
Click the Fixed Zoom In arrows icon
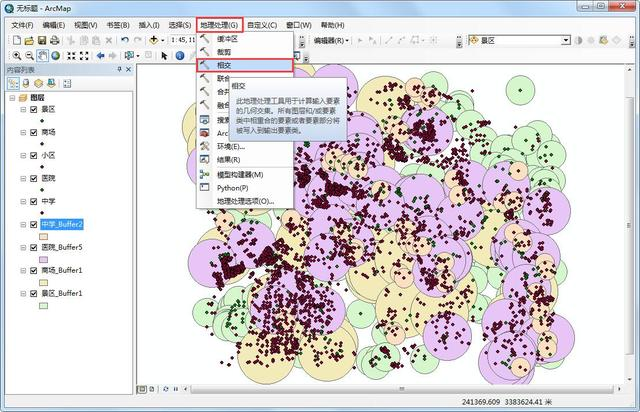71,56
